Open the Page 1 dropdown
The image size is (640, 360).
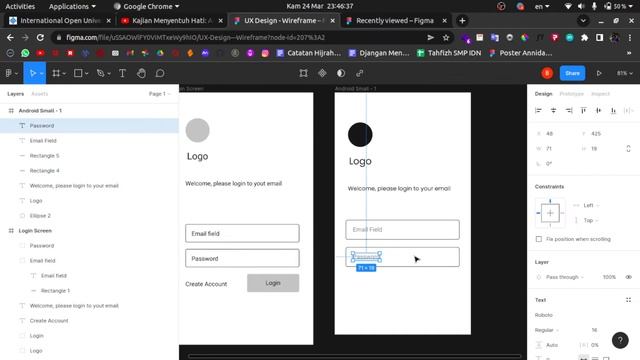(x=160, y=94)
